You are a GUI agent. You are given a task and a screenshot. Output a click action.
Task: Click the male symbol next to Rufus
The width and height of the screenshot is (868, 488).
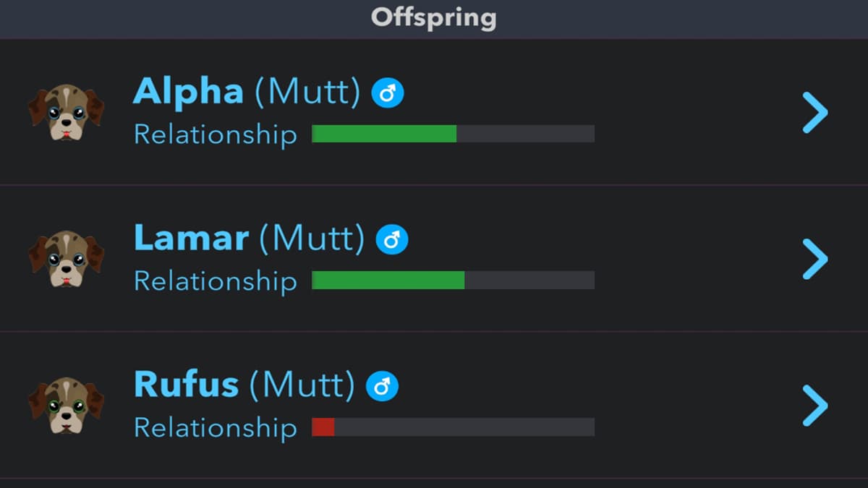point(382,385)
